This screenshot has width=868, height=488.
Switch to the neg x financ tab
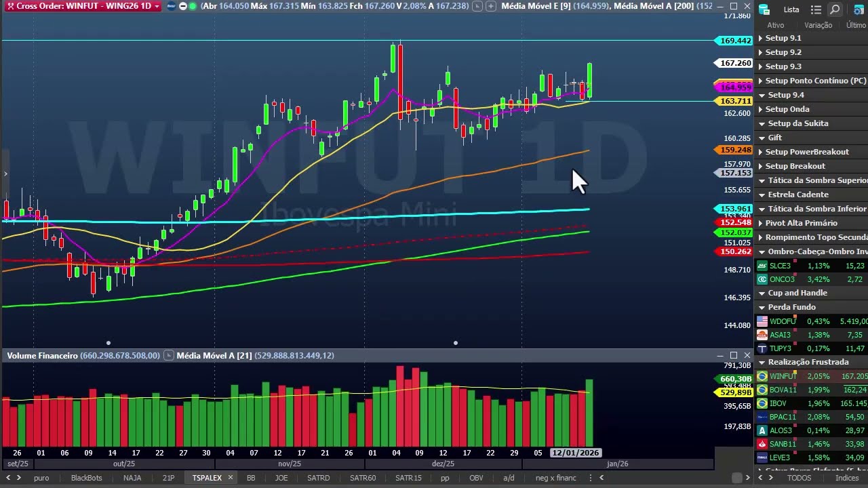click(556, 478)
